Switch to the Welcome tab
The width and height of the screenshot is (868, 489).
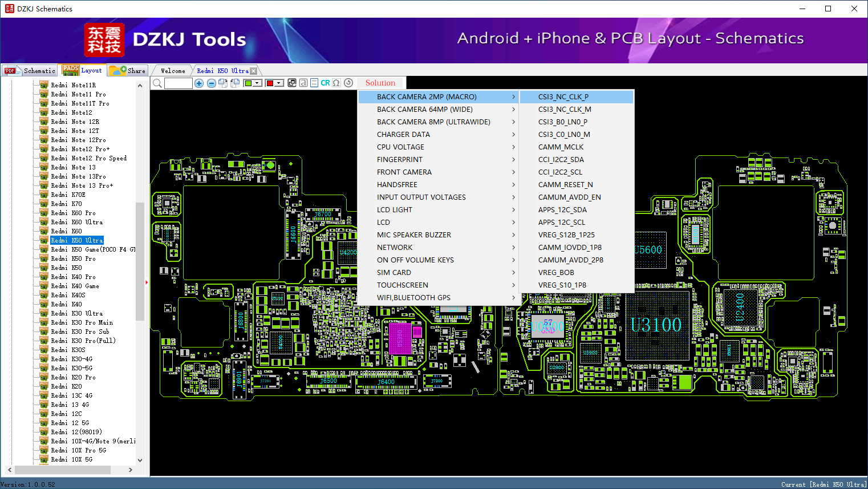(173, 71)
